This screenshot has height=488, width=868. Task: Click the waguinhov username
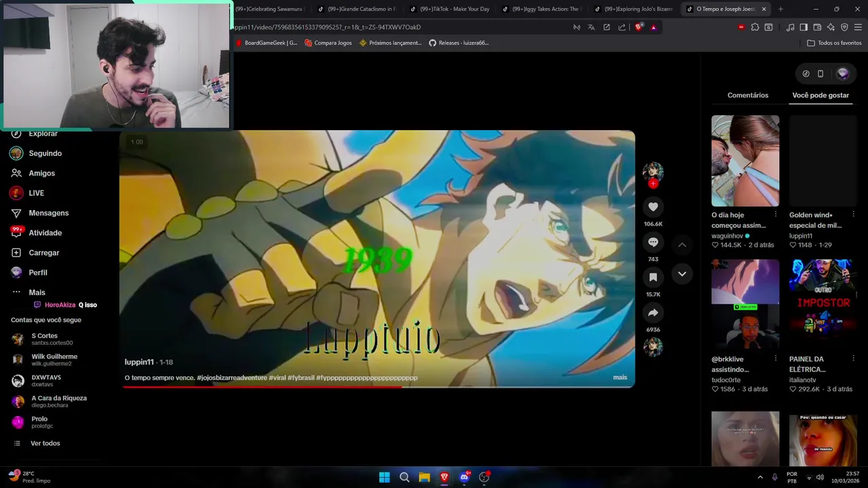point(727,236)
